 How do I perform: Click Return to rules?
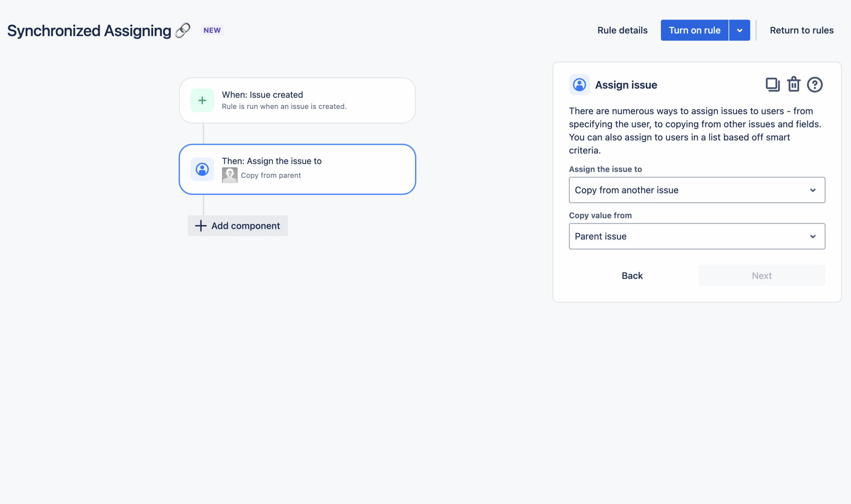click(801, 30)
